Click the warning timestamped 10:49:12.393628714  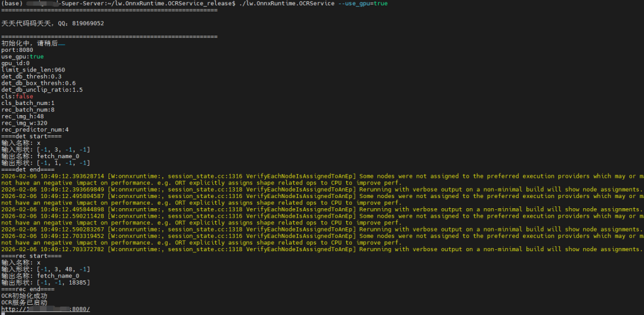(323, 179)
